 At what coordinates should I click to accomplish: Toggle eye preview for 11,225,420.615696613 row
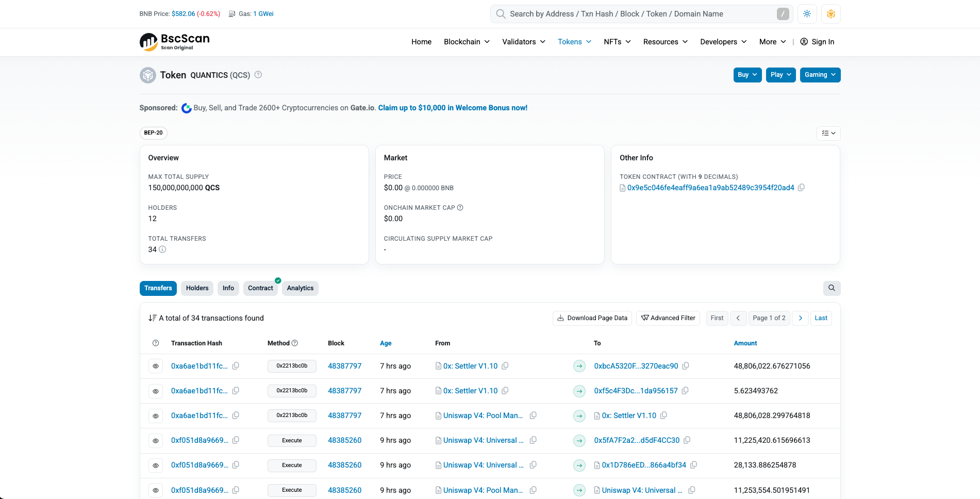coord(156,441)
